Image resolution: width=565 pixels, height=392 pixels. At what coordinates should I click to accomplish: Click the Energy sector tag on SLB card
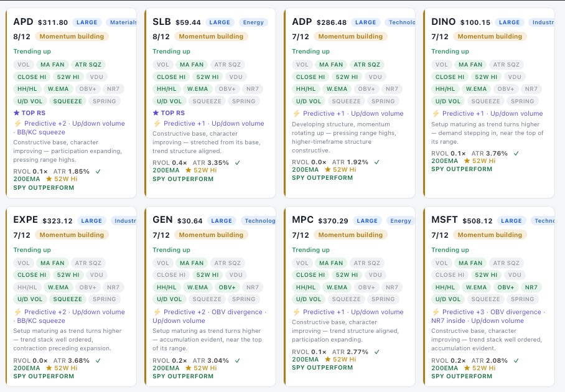pos(253,22)
